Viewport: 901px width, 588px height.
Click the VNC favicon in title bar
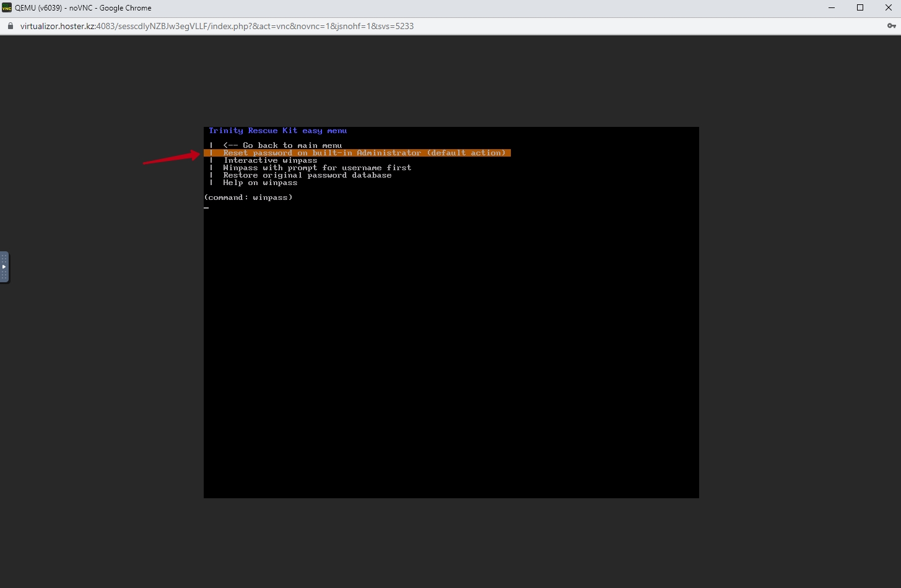(x=7, y=7)
